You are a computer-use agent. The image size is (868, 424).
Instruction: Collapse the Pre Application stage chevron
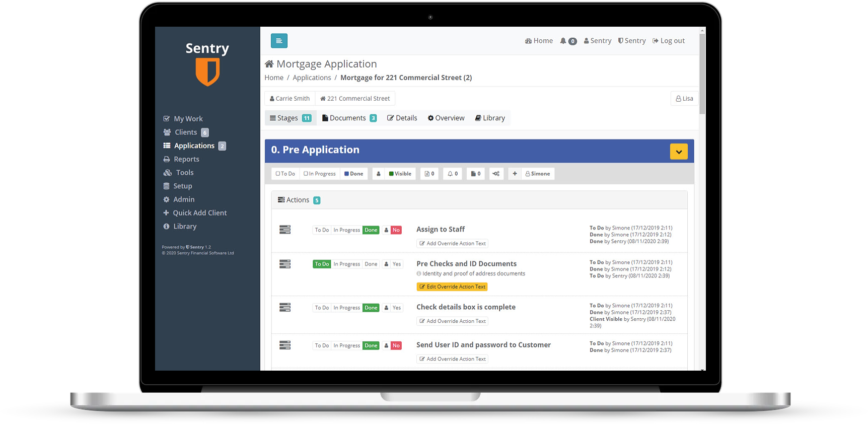point(679,152)
